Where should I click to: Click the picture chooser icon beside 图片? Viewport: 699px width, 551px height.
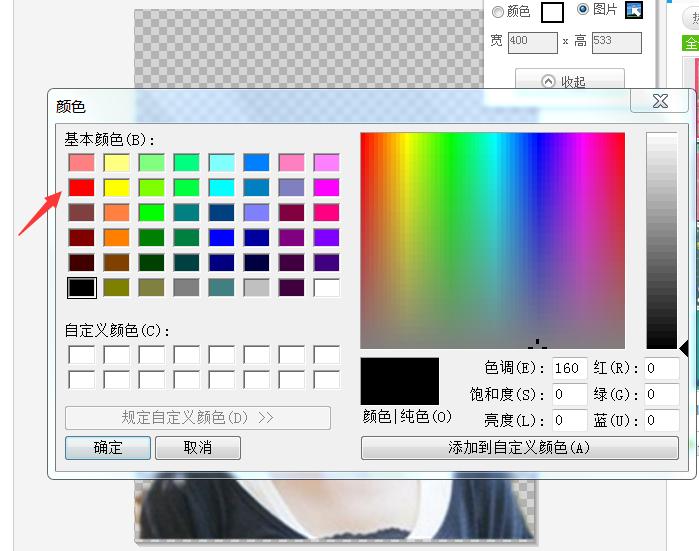tap(634, 10)
